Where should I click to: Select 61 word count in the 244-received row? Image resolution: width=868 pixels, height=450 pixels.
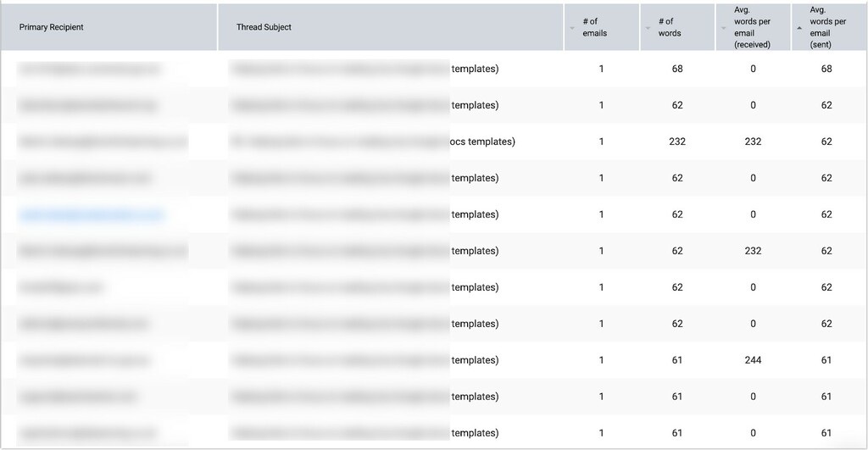tap(677, 360)
